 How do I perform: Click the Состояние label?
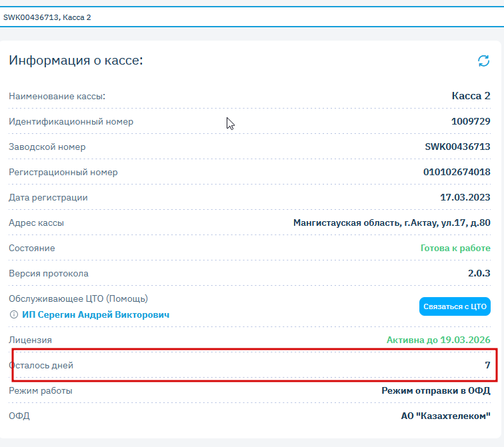pos(32,248)
